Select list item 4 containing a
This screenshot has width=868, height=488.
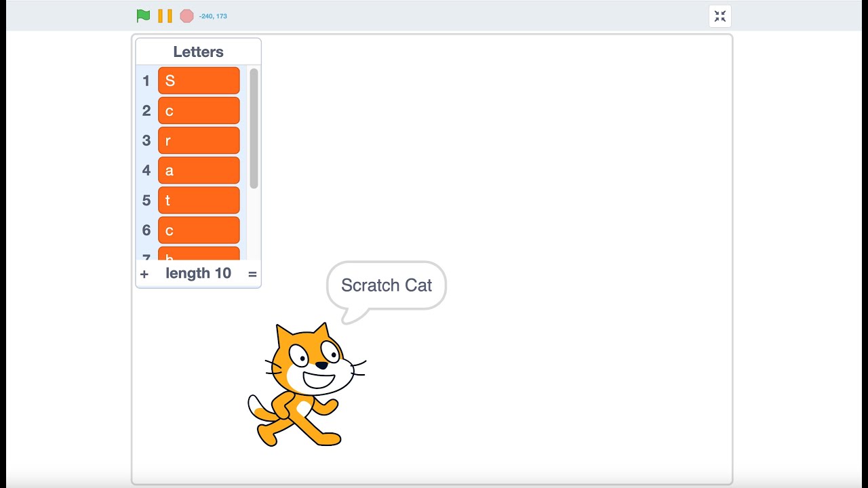199,170
